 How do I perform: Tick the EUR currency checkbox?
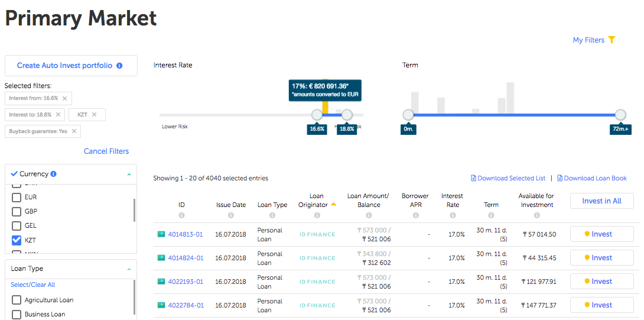(x=17, y=198)
